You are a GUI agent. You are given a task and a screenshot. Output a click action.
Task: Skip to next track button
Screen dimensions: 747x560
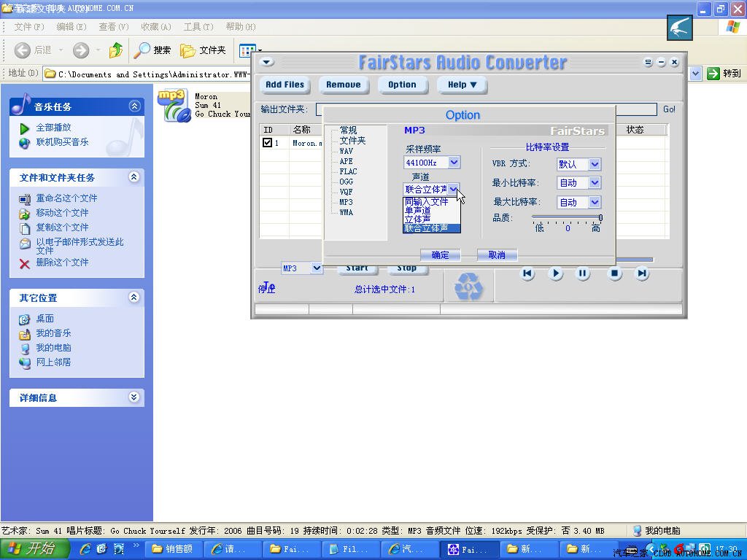pyautogui.click(x=642, y=273)
